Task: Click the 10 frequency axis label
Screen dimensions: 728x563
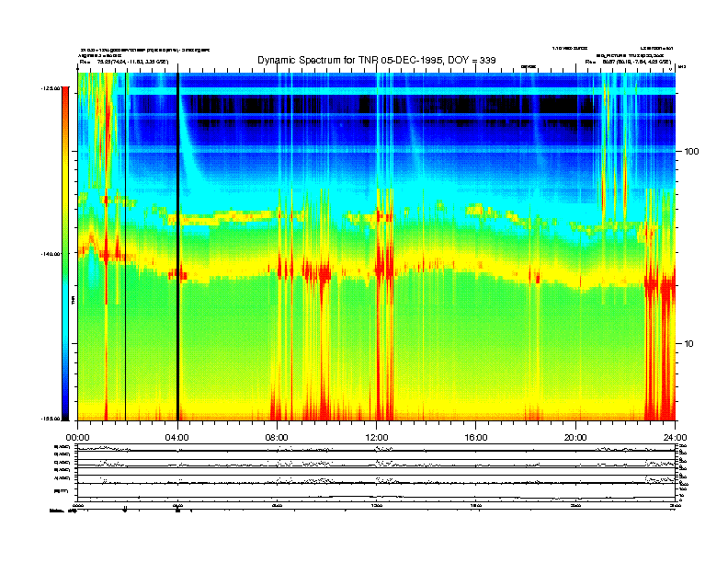Action: [x=689, y=344]
